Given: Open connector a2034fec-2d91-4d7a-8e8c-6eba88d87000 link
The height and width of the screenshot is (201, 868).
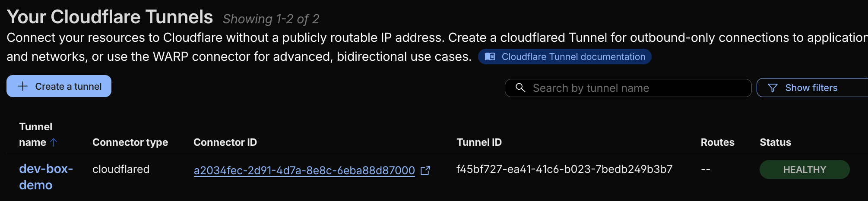Looking at the screenshot, I should (x=304, y=170).
